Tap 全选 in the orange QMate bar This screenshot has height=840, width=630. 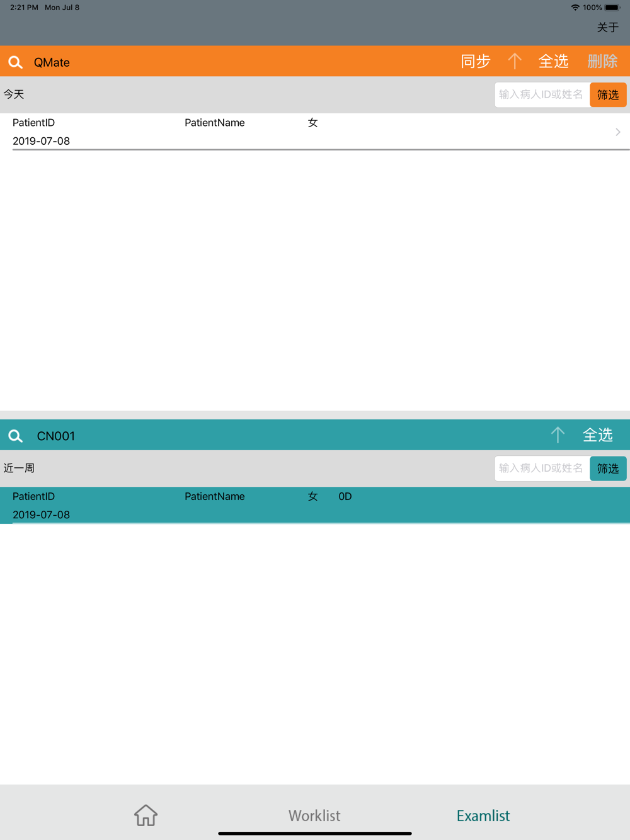553,61
